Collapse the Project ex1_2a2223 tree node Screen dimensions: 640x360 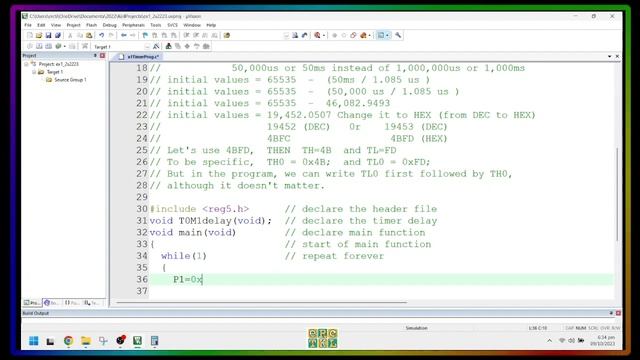[27, 64]
